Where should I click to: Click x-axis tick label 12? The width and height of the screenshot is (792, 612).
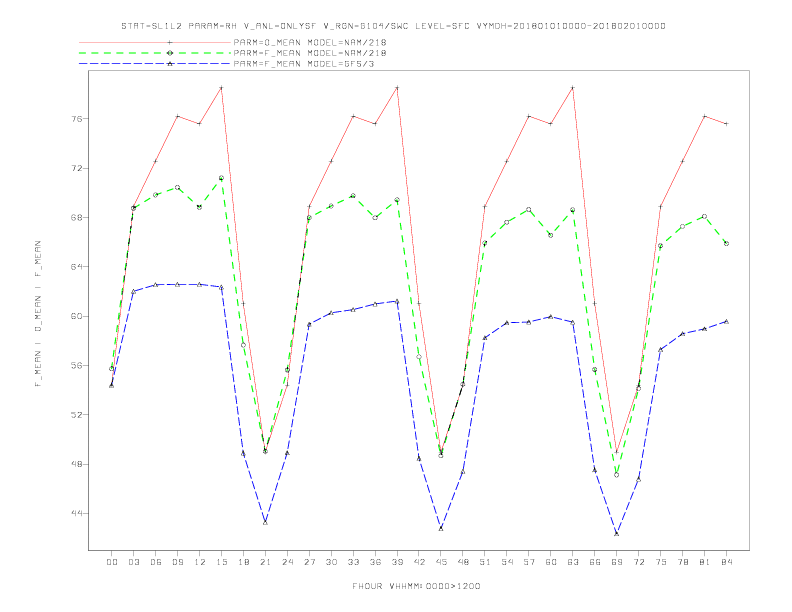point(200,562)
